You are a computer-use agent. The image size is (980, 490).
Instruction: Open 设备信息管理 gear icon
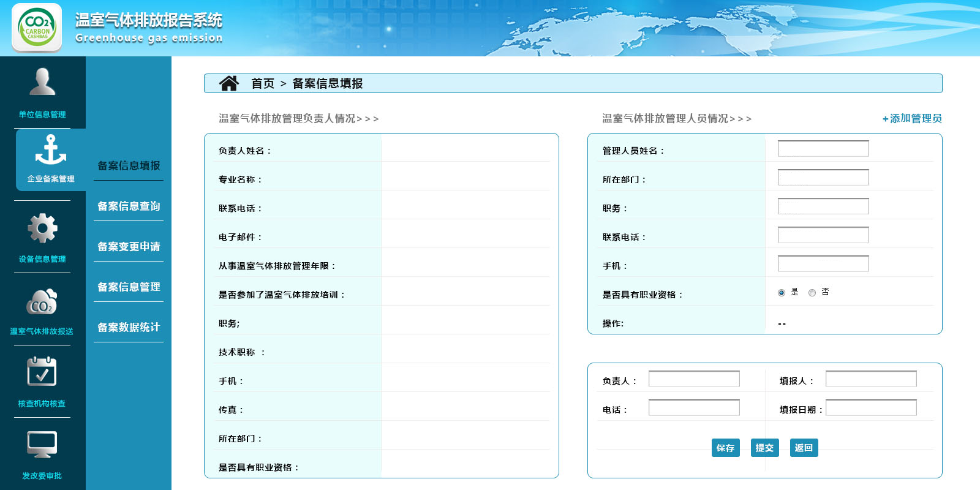coord(42,228)
